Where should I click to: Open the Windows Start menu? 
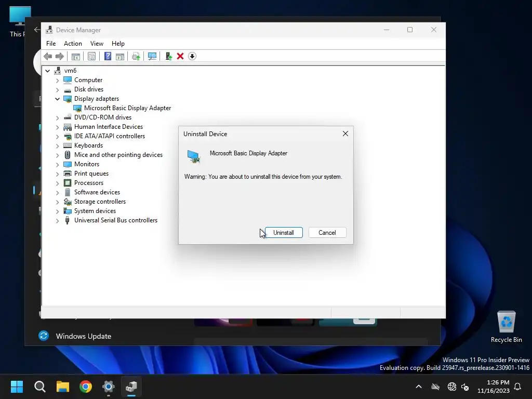[17, 387]
